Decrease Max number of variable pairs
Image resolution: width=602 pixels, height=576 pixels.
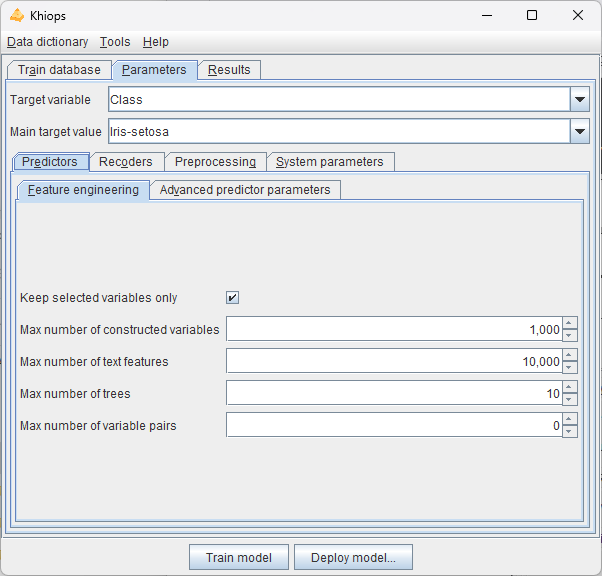[569, 431]
